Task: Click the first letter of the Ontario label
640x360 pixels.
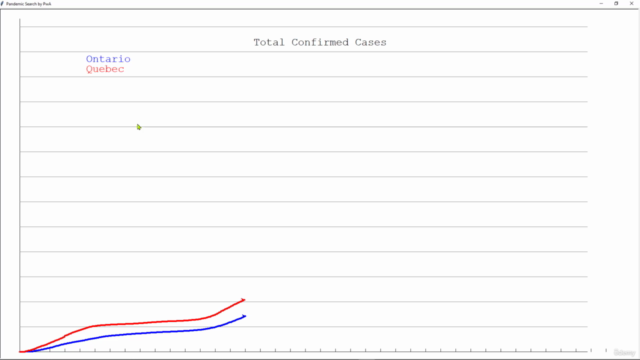Action: pos(90,59)
